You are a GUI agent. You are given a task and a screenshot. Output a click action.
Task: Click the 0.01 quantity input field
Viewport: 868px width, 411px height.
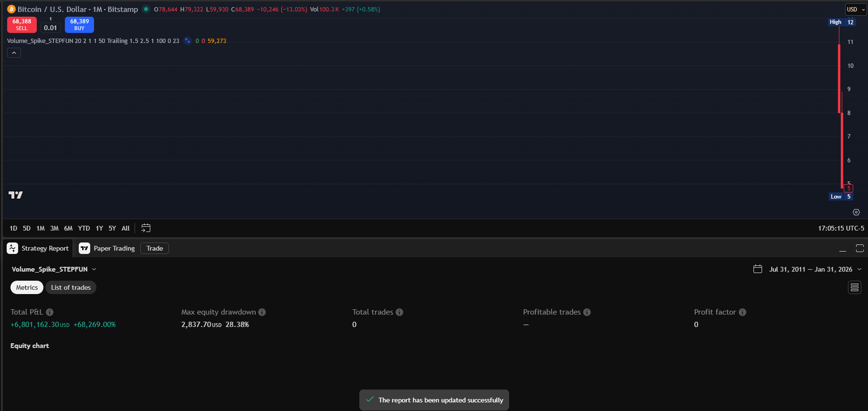pyautogui.click(x=51, y=28)
